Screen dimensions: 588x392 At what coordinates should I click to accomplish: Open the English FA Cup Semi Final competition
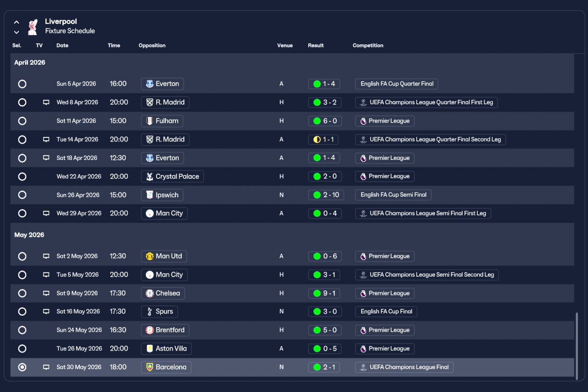(x=393, y=195)
